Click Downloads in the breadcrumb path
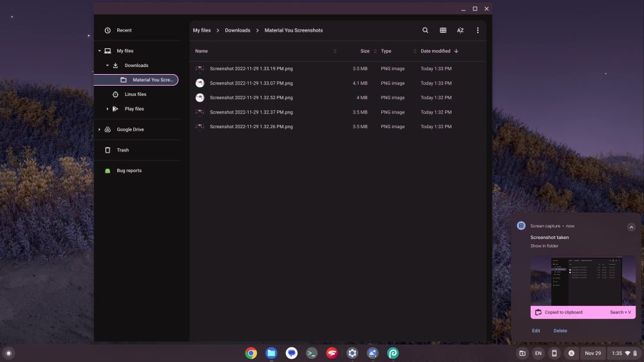This screenshot has width=644, height=362. tap(238, 30)
